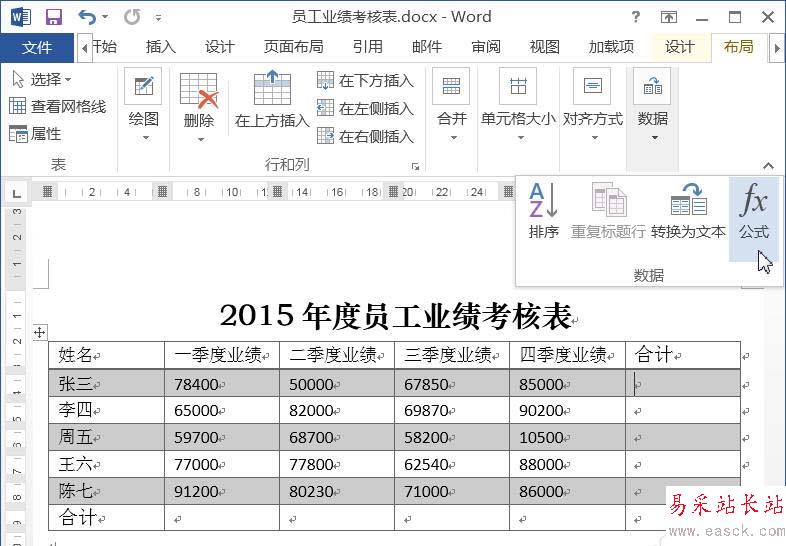Open the 绘图 dropdown
Viewport: 786px width, 546px height.
[x=144, y=105]
